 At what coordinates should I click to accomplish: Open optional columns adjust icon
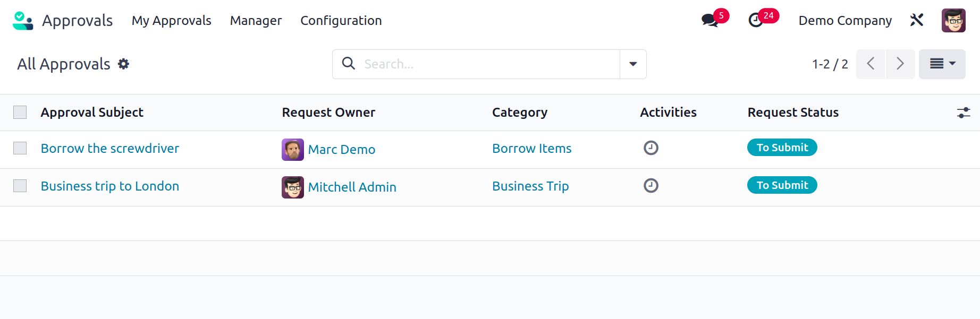(964, 113)
